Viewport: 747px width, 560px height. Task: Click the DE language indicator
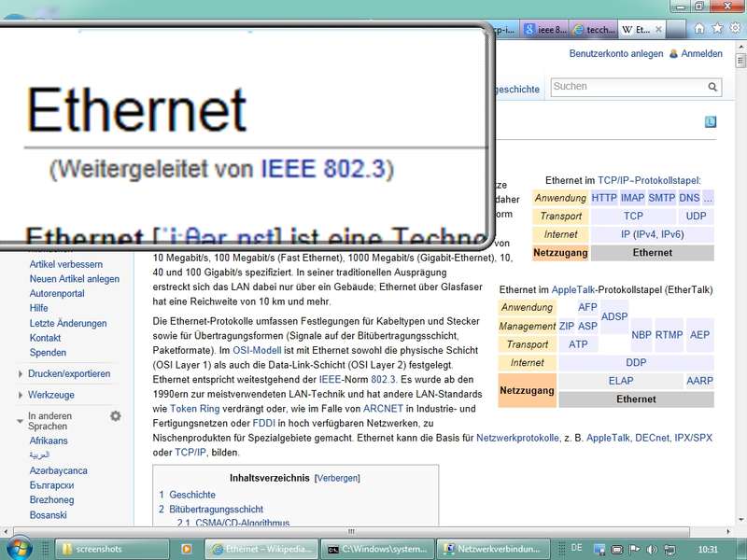click(576, 548)
